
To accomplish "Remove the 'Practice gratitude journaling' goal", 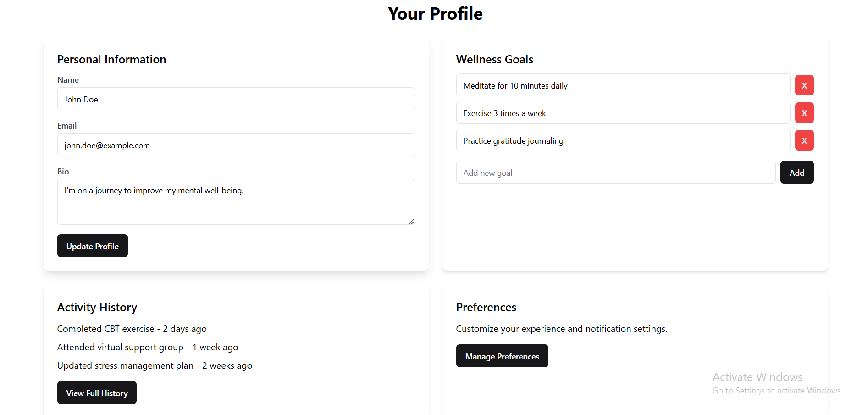I will point(804,140).
